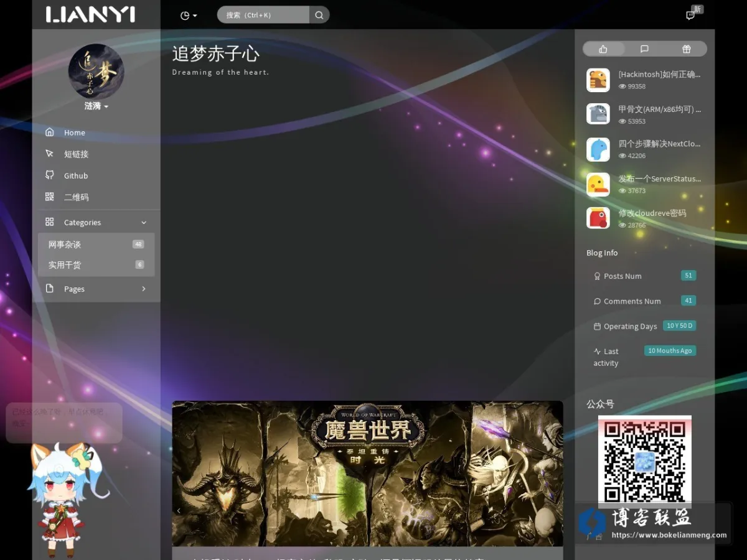Go to Home in sidebar
Image resolution: width=747 pixels, height=560 pixels.
click(96, 133)
